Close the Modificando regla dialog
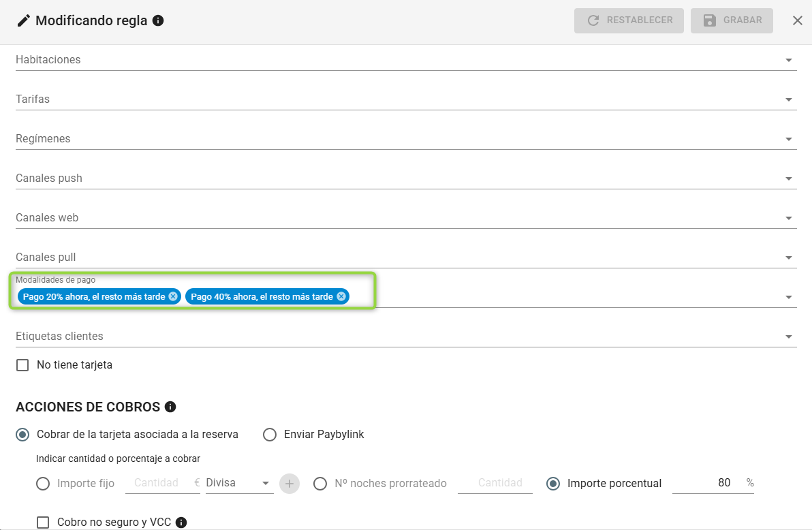 pos(798,20)
